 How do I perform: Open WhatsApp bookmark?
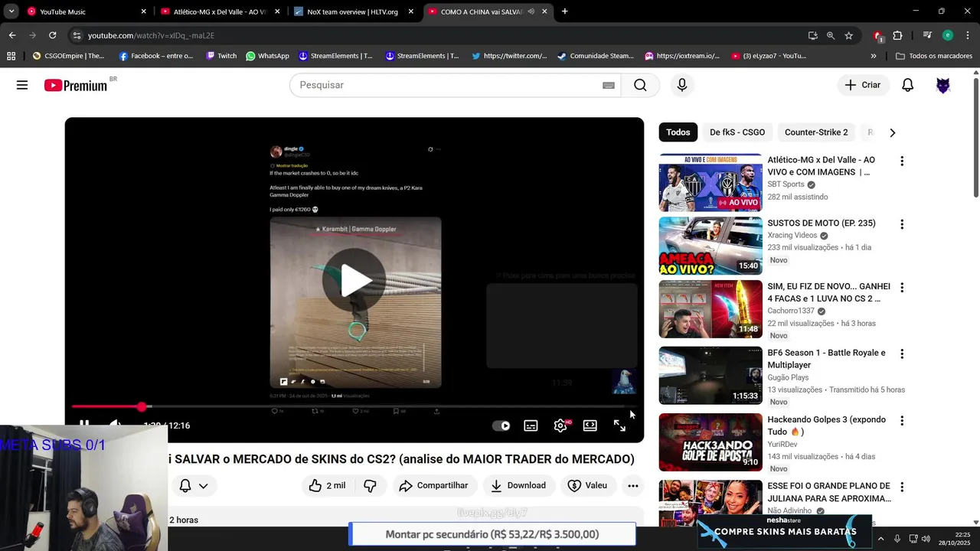267,56
